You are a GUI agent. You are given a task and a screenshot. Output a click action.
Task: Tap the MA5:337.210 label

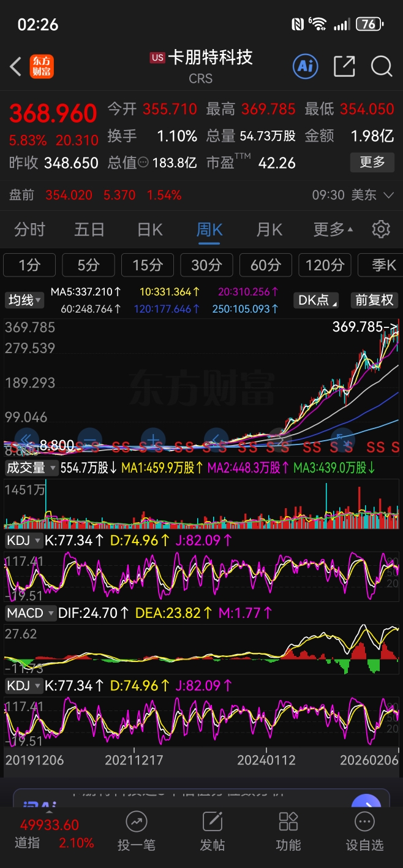(86, 291)
